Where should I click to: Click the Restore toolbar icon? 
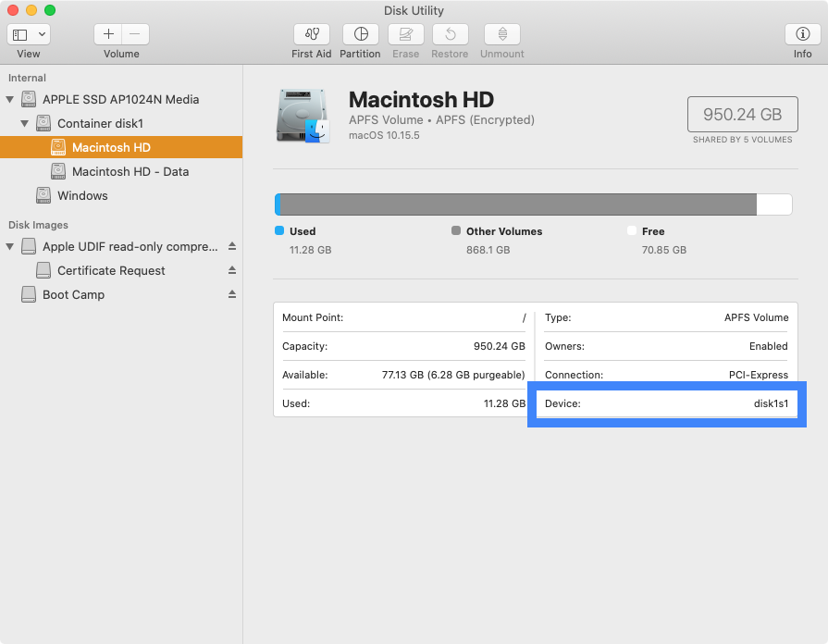tap(450, 34)
